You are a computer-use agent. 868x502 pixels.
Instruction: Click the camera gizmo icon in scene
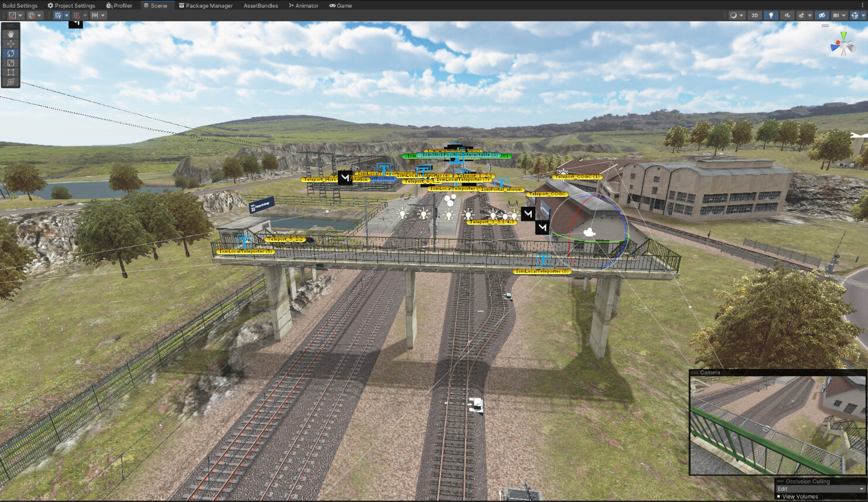[x=589, y=233]
